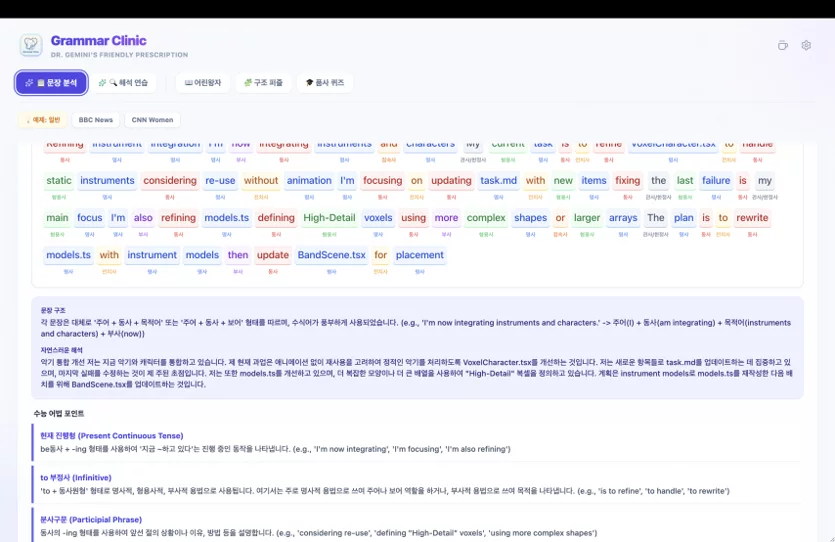Go to the 품사 퀴즈 tab

[x=325, y=83]
